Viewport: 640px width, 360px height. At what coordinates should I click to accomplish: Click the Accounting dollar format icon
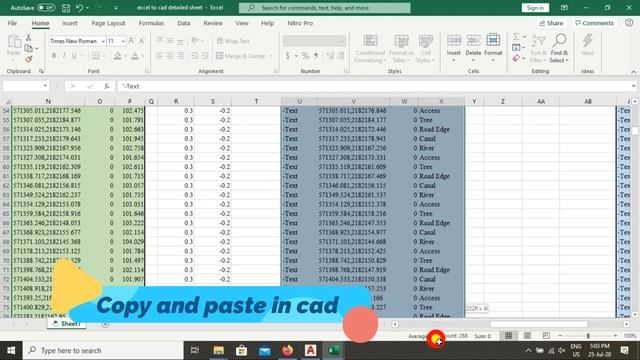point(288,56)
